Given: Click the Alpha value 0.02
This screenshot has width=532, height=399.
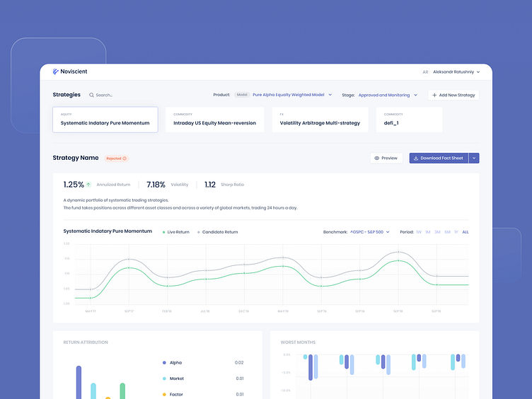Looking at the screenshot, I should click(239, 363).
